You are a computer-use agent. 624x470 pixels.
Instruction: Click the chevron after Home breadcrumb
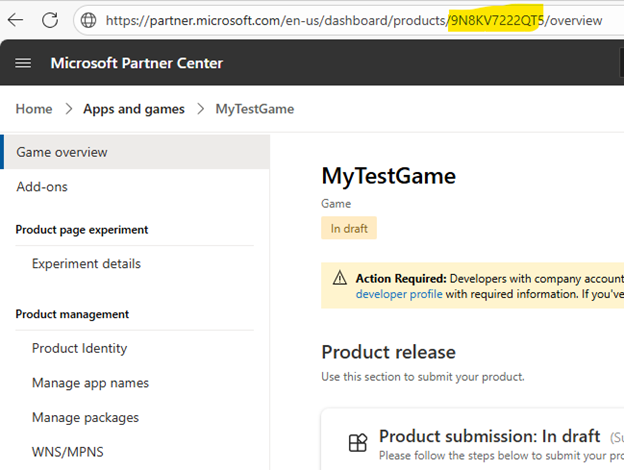pyautogui.click(x=69, y=109)
